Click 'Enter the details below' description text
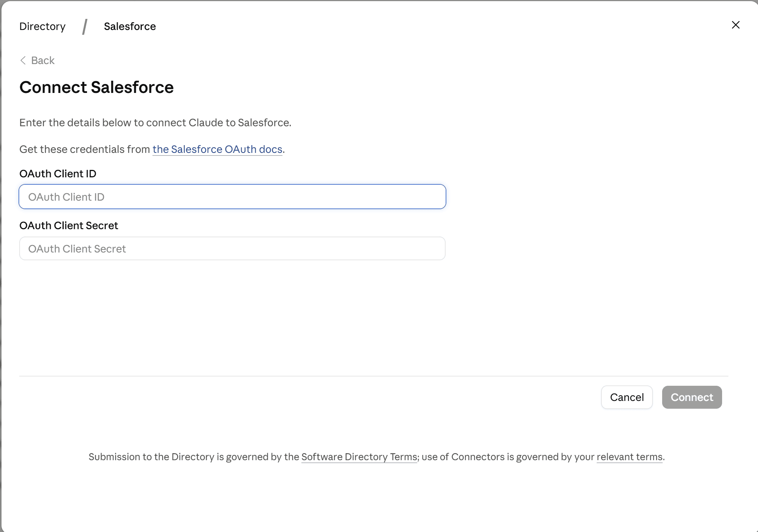758x532 pixels. (x=155, y=123)
